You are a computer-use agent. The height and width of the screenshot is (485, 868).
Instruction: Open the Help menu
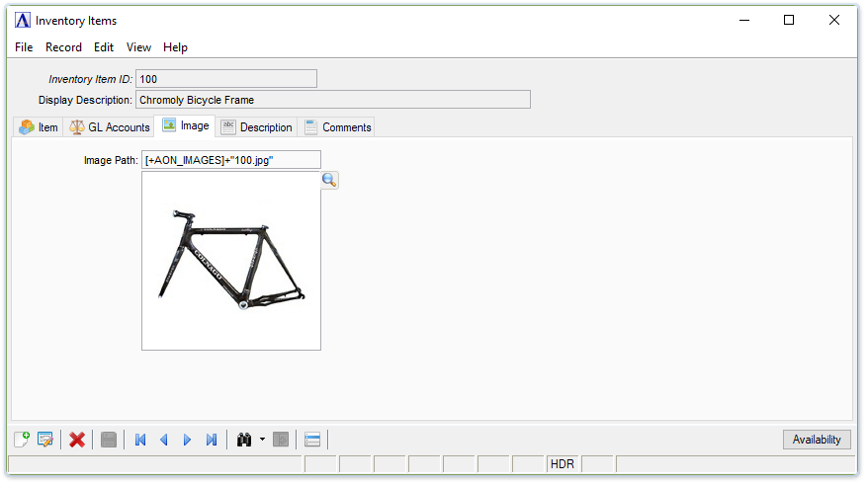(175, 47)
